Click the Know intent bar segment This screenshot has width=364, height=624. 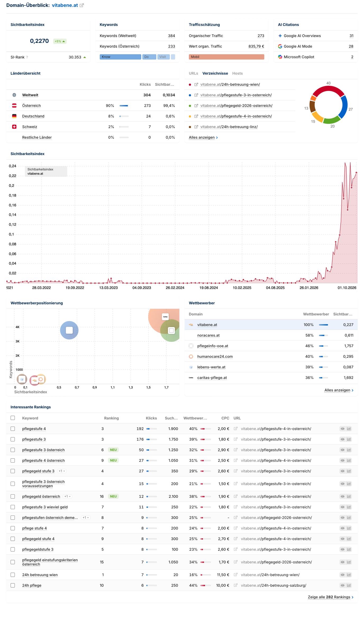click(x=120, y=57)
